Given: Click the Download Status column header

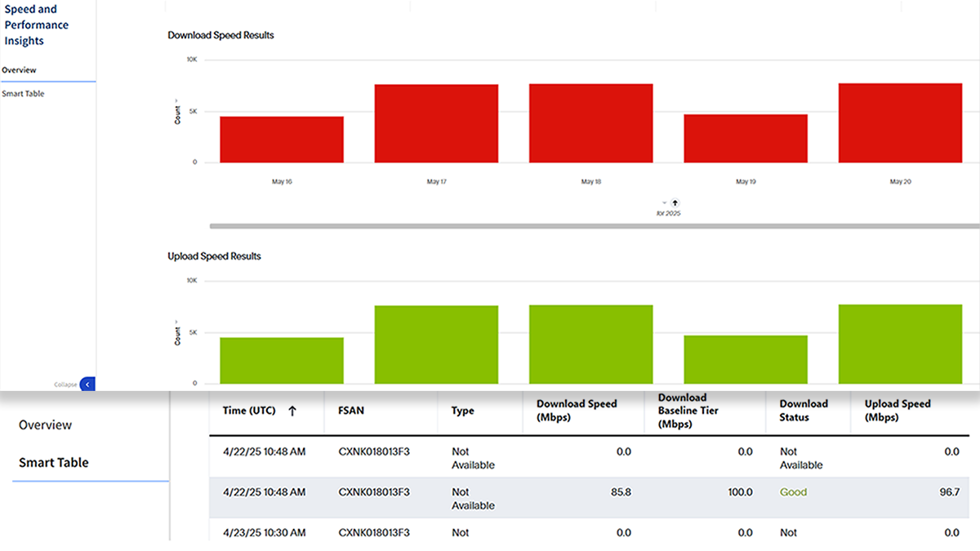Looking at the screenshot, I should click(804, 410).
